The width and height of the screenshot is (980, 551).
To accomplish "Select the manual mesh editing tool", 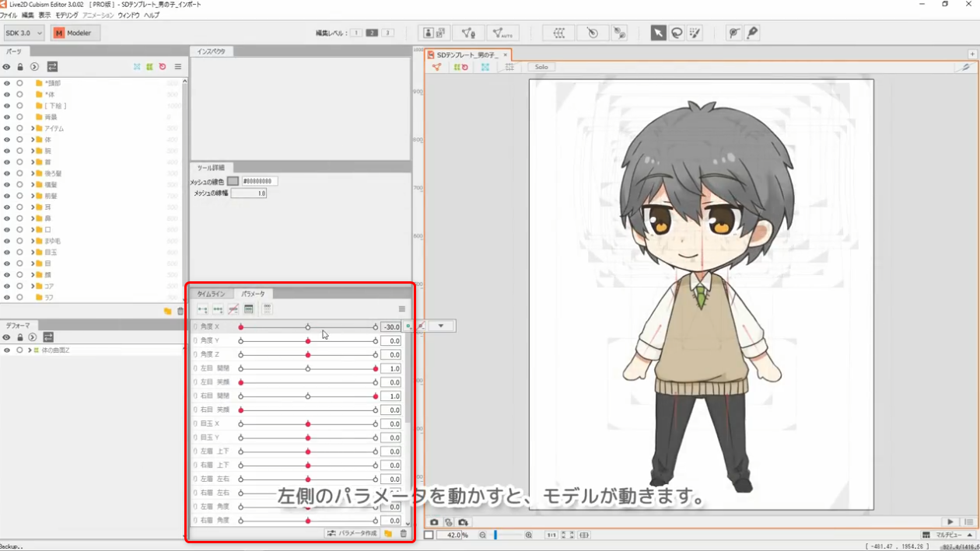I will point(467,33).
